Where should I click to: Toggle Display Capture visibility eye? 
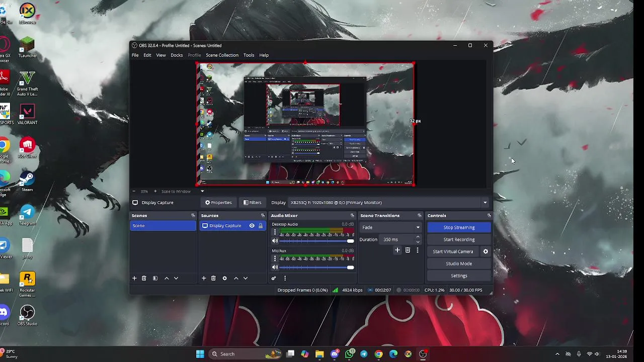[252, 226]
